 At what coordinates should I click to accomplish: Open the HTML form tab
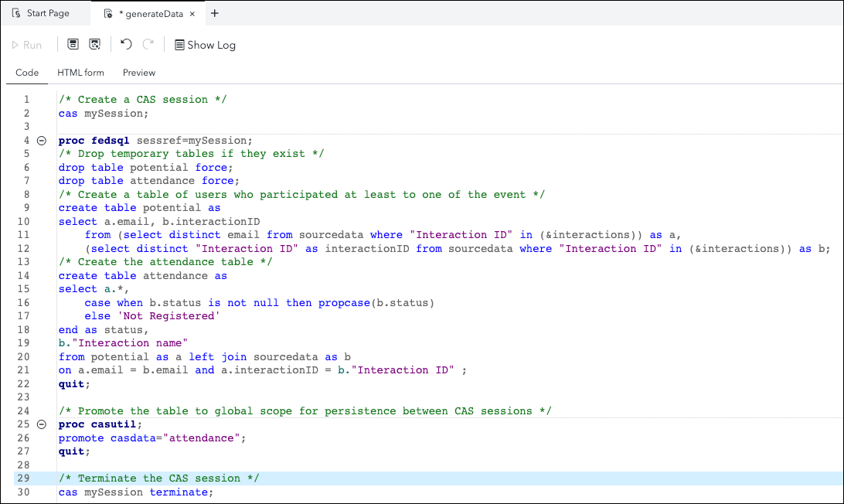[80, 73]
